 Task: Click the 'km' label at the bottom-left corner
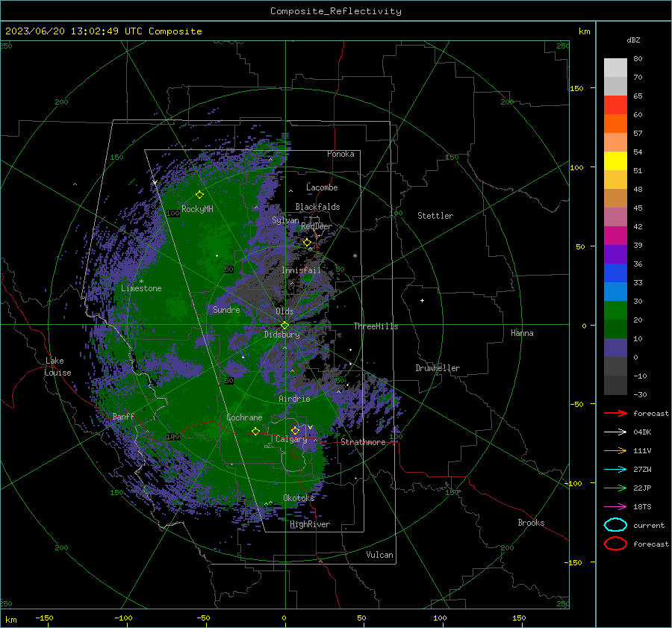pos(11,620)
